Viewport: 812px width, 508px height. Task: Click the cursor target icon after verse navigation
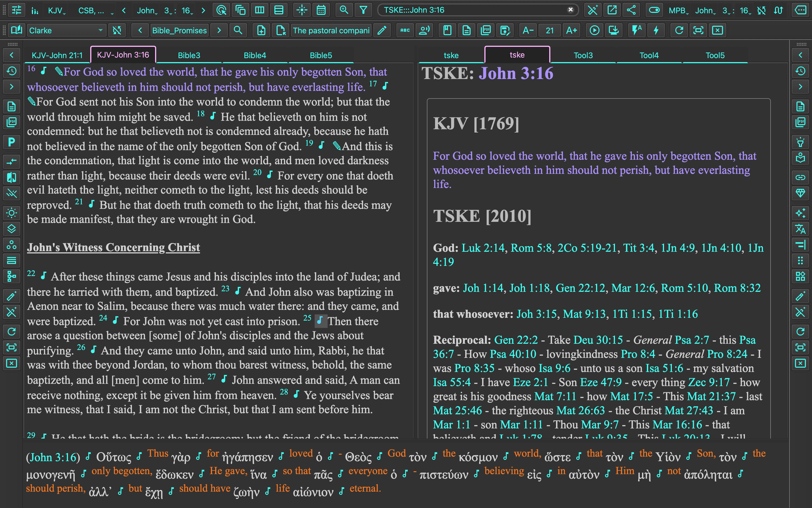click(221, 10)
